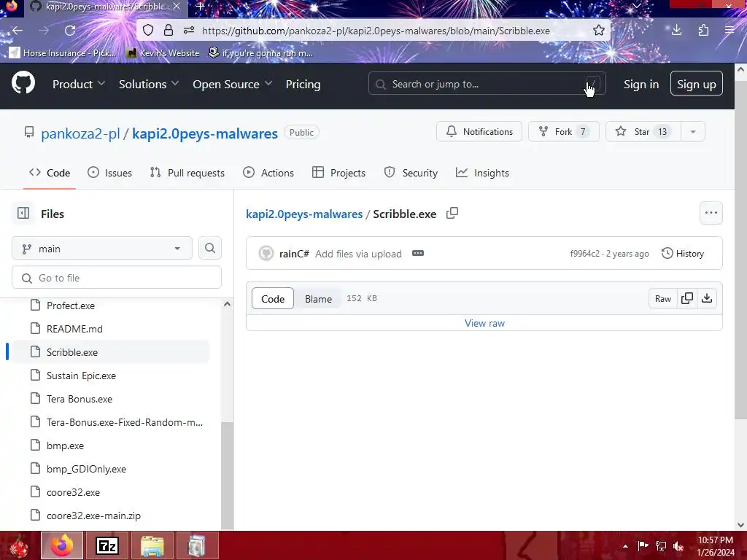Click the file tree scrollbar up arrow
The height and width of the screenshot is (560, 747).
coord(228,304)
